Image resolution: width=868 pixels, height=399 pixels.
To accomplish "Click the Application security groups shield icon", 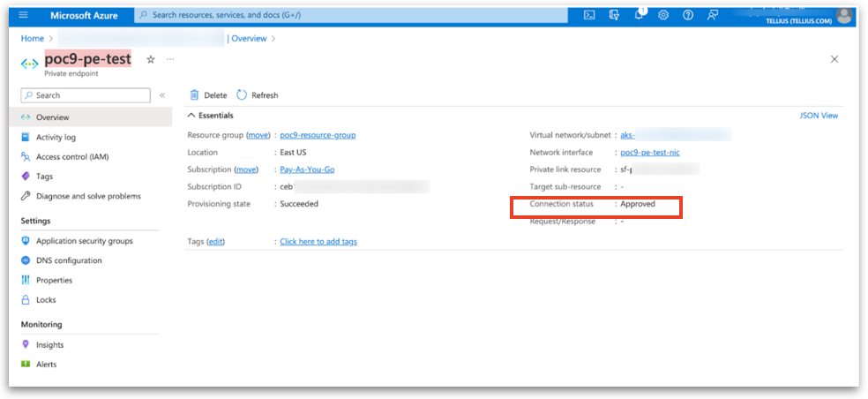I will (x=25, y=241).
